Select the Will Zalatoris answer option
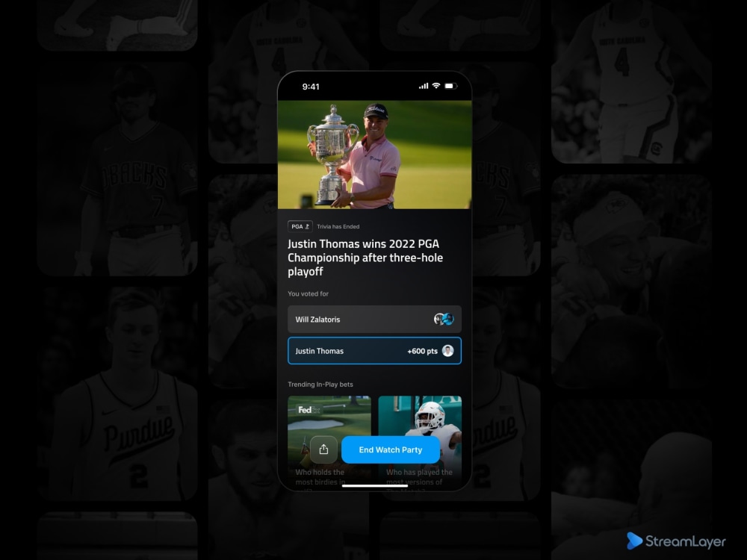 click(x=374, y=319)
